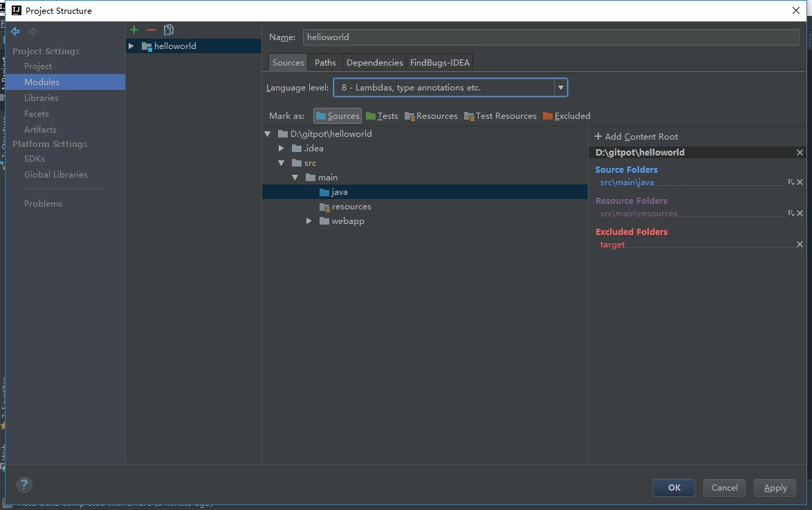This screenshot has height=510, width=812.
Task: Mark folder as Excluded
Action: point(566,116)
